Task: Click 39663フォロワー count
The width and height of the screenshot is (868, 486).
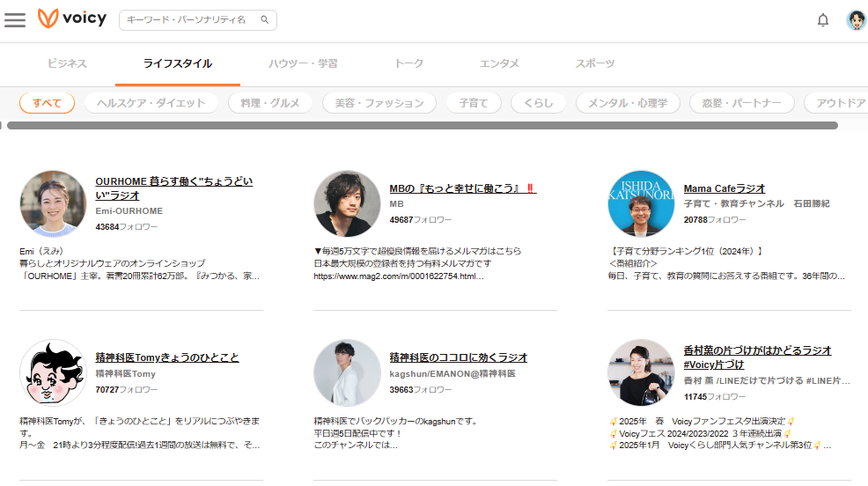Action: 420,390
